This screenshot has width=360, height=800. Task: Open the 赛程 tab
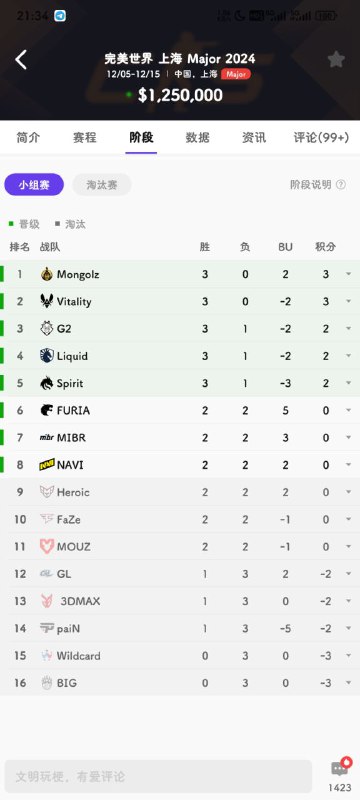tap(85, 137)
